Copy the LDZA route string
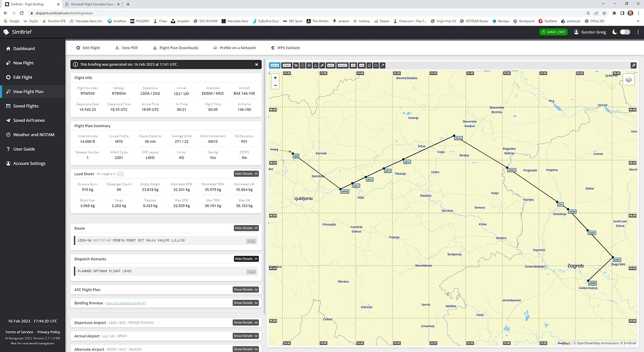This screenshot has width=644, height=352. coord(251,241)
